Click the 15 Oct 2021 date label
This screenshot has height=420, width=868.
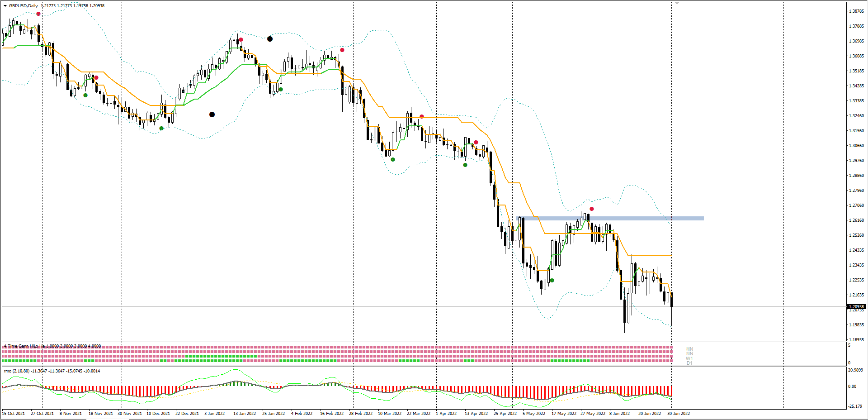click(14, 414)
